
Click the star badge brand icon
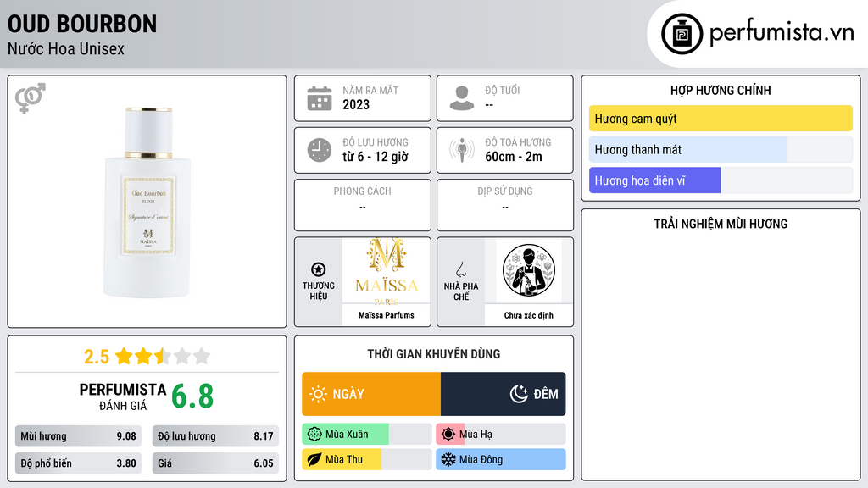coord(319,269)
